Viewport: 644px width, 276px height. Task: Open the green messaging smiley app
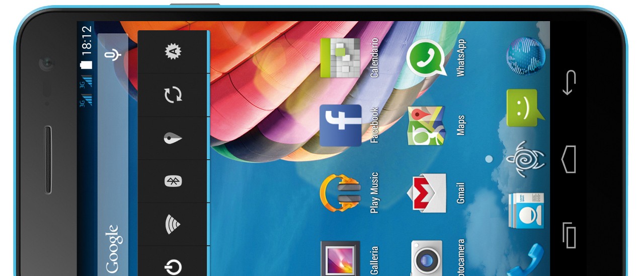(x=525, y=108)
